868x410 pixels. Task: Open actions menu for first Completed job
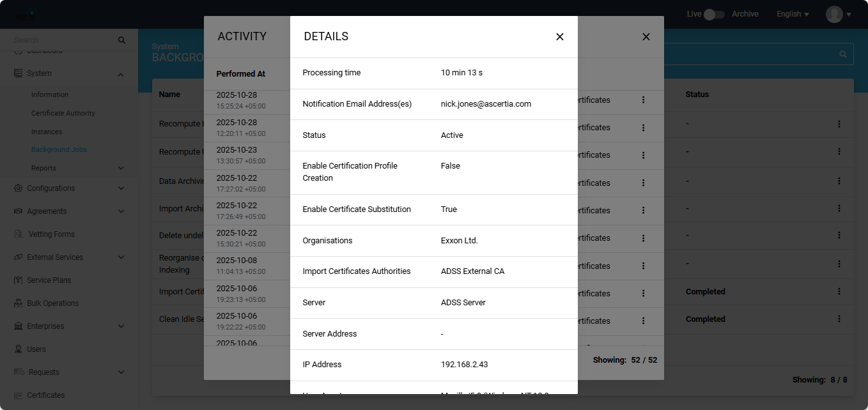coord(839,292)
